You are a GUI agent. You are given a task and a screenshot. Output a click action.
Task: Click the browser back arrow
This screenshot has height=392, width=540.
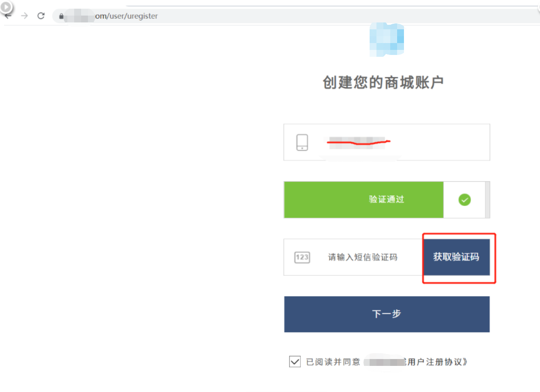[x=8, y=16]
